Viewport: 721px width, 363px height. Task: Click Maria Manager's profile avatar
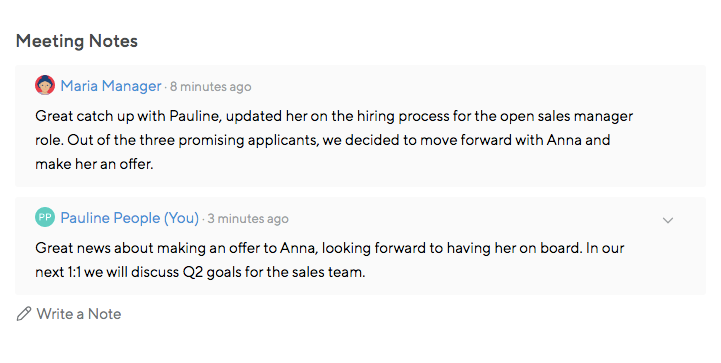click(x=45, y=85)
